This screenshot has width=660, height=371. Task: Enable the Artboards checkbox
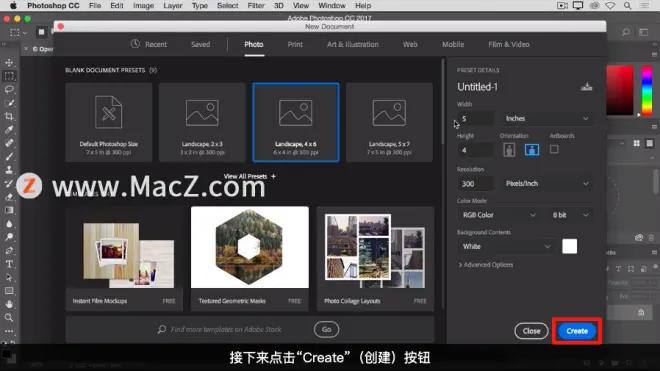pos(554,149)
